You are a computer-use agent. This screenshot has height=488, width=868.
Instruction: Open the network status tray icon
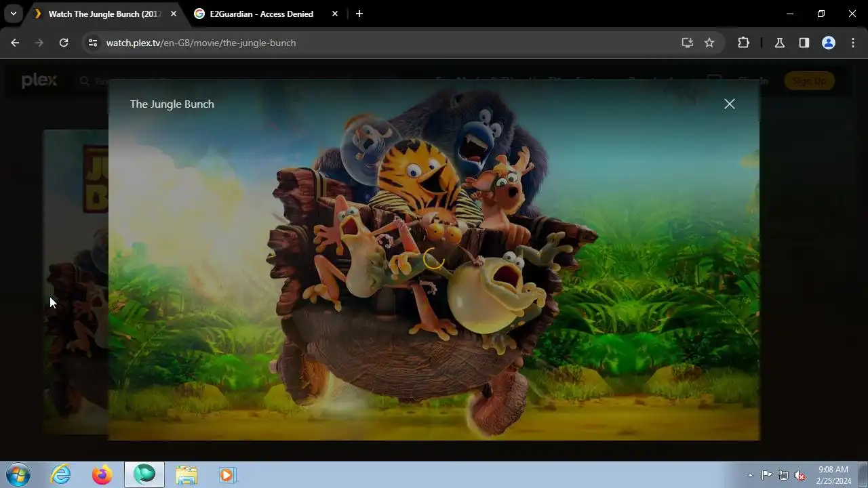pyautogui.click(x=783, y=475)
